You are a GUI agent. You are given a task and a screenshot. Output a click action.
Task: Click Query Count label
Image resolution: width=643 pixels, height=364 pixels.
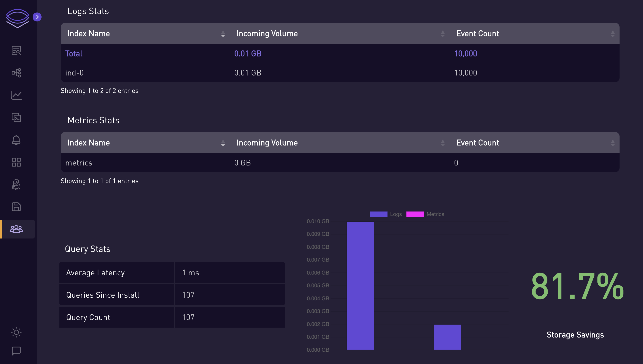coord(88,317)
